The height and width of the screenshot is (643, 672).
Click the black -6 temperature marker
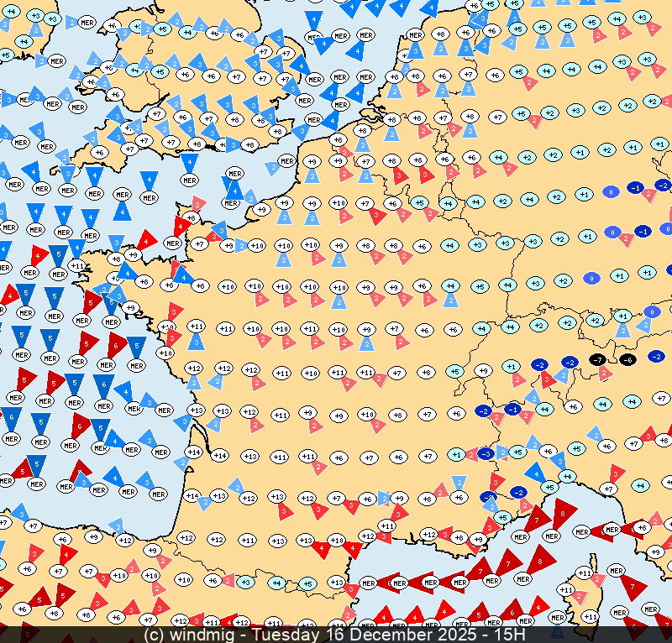tap(627, 359)
